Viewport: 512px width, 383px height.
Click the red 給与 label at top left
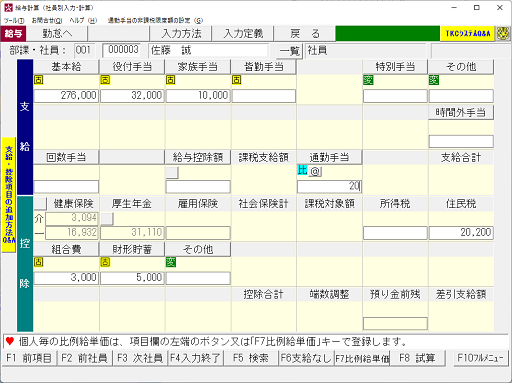coord(13,34)
